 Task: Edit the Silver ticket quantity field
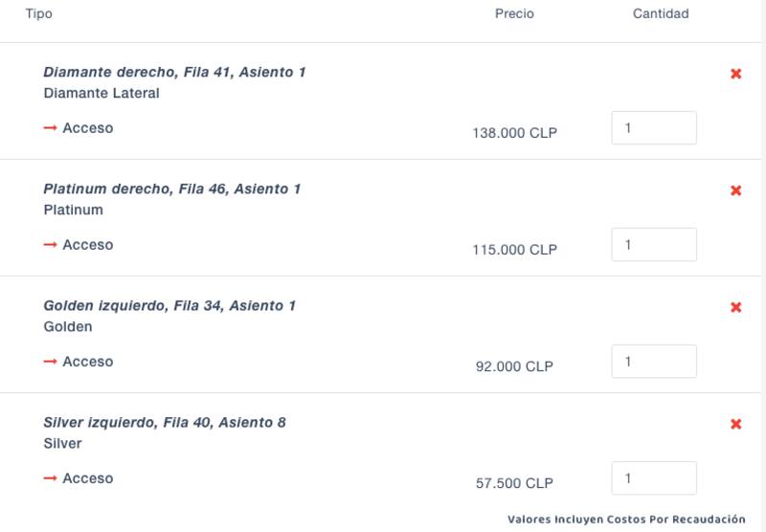click(x=654, y=478)
